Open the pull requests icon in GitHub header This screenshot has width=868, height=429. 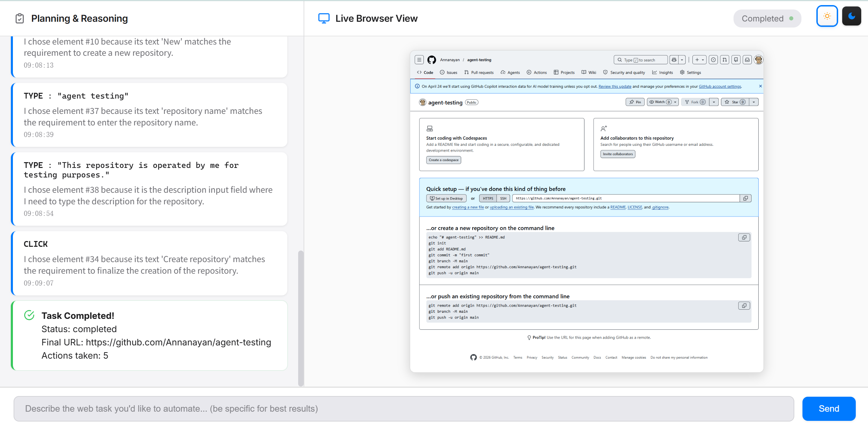pyautogui.click(x=724, y=60)
